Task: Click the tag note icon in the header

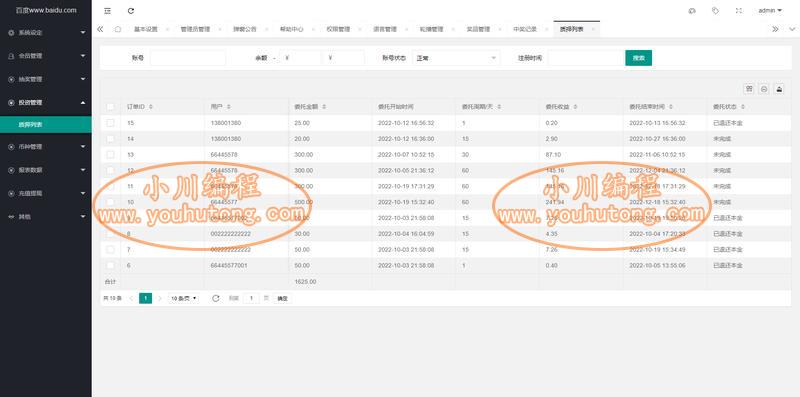Action: pos(715,10)
